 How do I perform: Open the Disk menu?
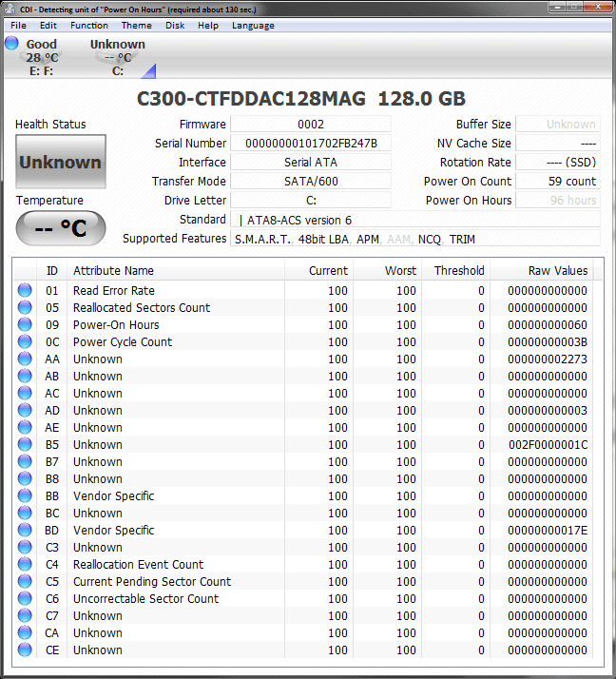click(x=175, y=26)
